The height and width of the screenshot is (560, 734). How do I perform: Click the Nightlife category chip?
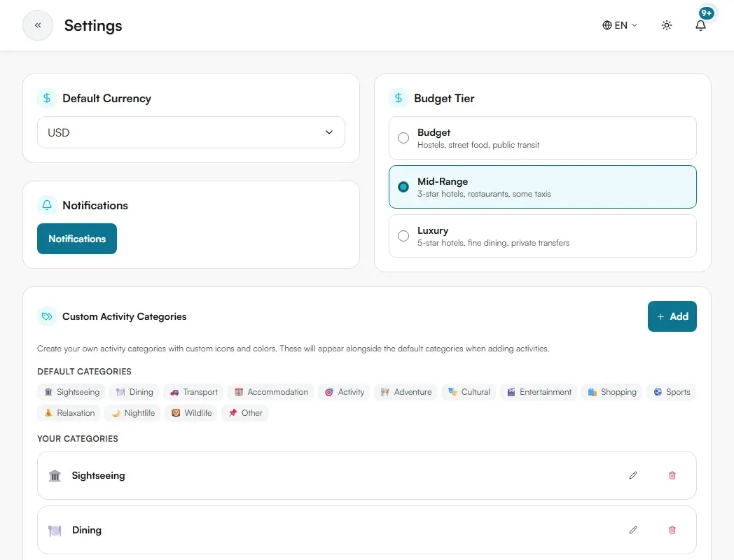click(x=133, y=413)
